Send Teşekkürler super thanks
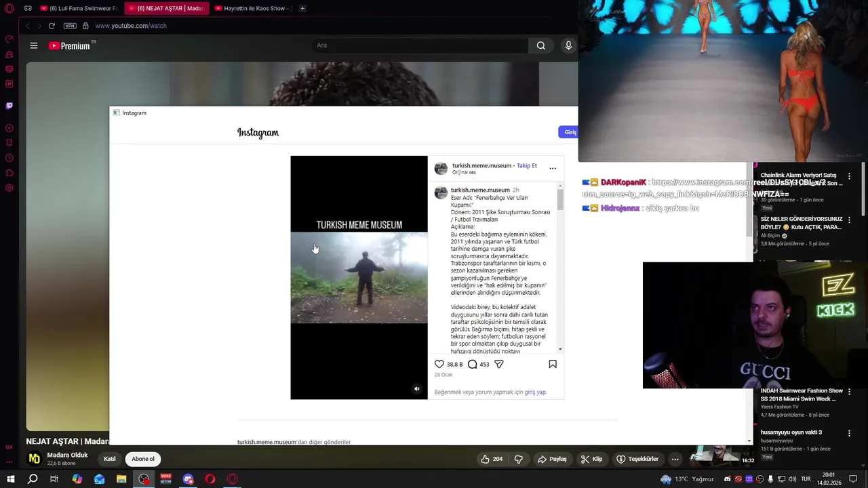Image resolution: width=868 pixels, height=488 pixels. coord(637,459)
